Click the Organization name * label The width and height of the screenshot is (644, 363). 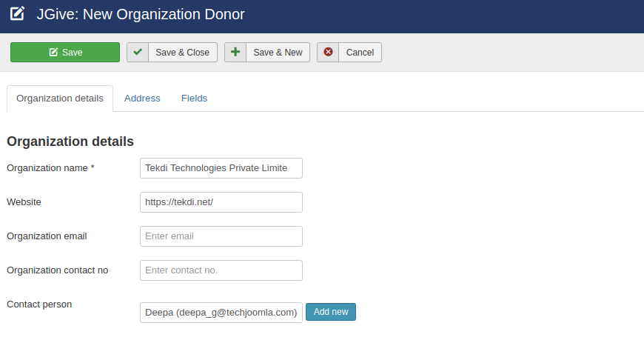click(x=50, y=168)
